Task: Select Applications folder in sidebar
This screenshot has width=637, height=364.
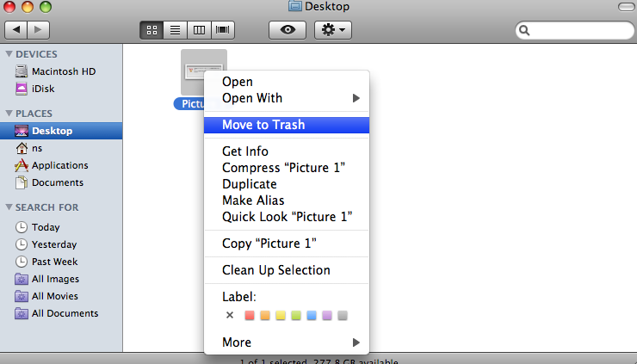Action: pos(59,165)
